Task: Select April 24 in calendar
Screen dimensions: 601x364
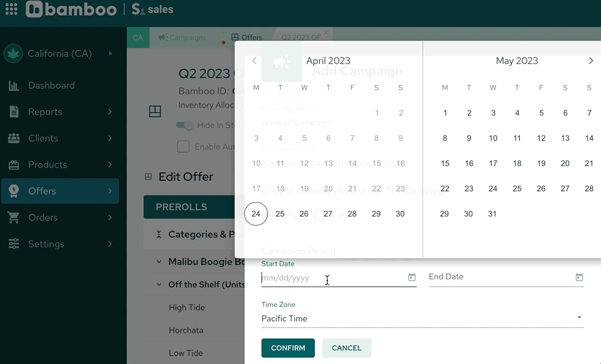Action: click(255, 214)
